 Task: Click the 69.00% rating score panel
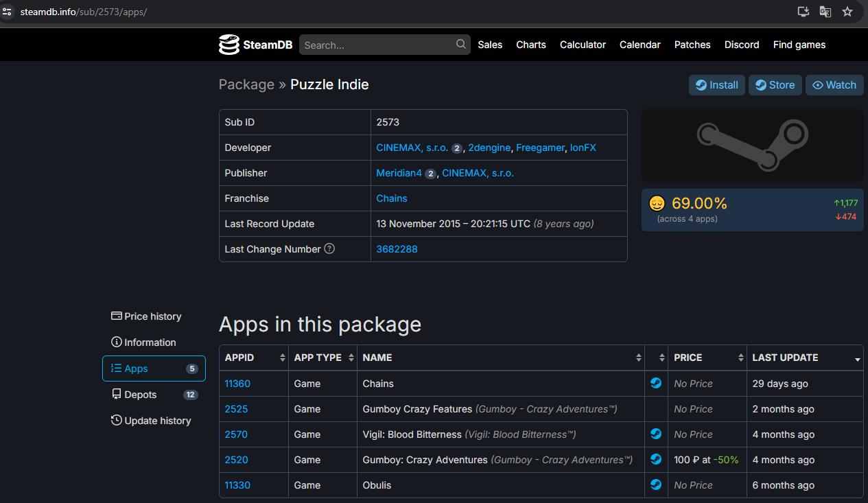point(752,210)
